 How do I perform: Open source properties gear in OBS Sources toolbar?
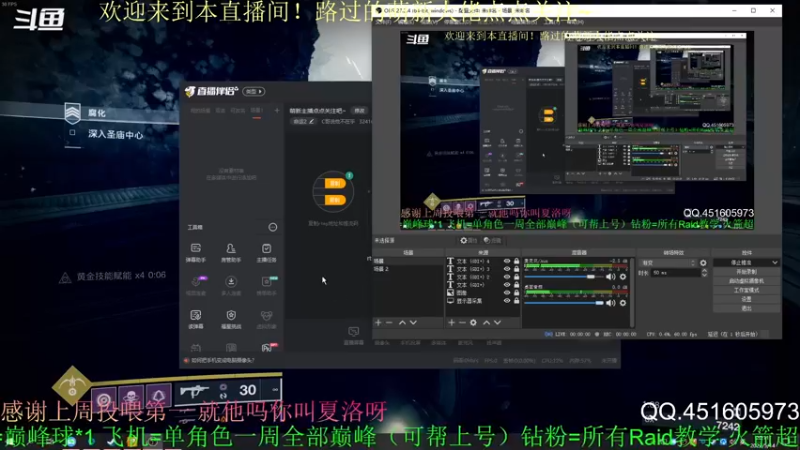(473, 322)
